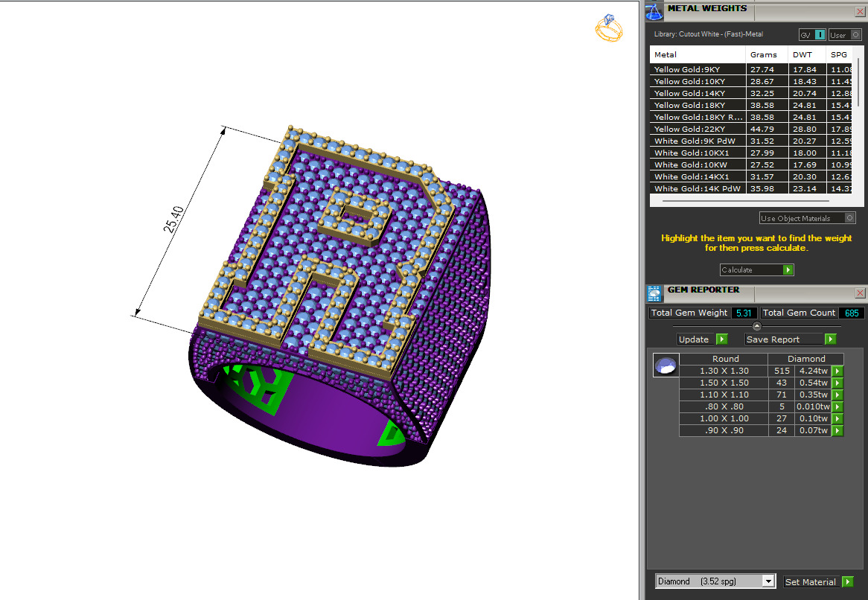Screen dimensions: 868x600
Task: Click the Update button
Action: (702, 339)
